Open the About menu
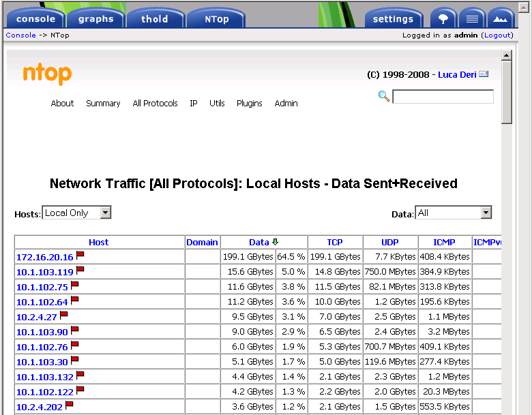 tap(62, 103)
